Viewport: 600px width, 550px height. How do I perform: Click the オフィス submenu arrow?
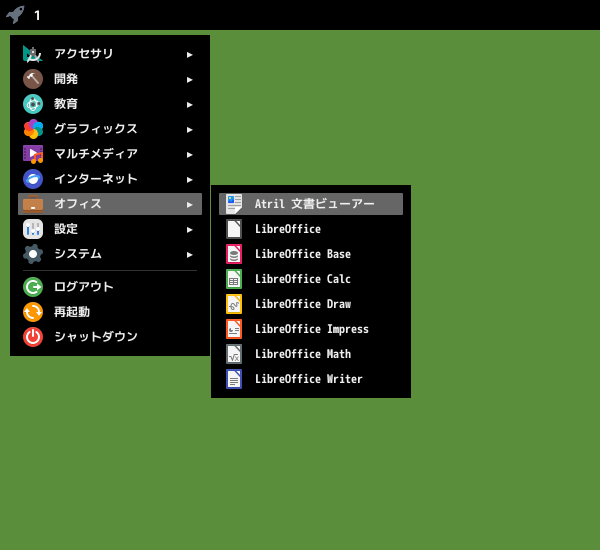[x=189, y=205]
